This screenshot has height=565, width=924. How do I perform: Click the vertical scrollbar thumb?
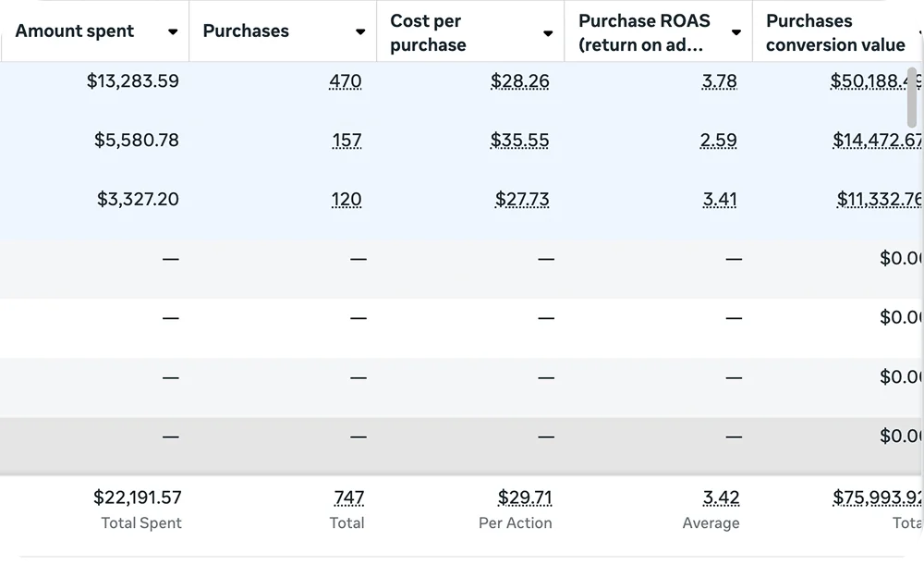click(912, 97)
